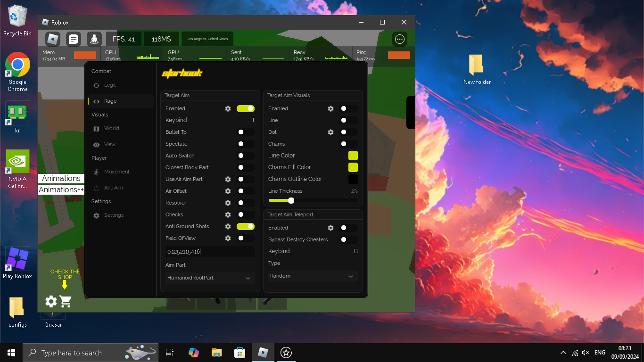The image size is (644, 362).
Task: Open the Roblox chat icon
Action: pyautogui.click(x=74, y=39)
